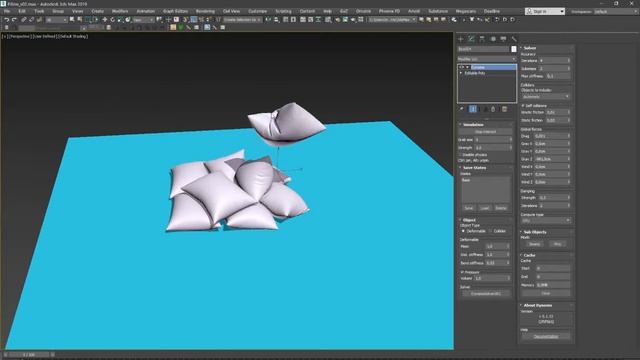Click Remove modifier from stack trash icon
Viewport: 640px width, 360px height.
pyautogui.click(x=493, y=109)
